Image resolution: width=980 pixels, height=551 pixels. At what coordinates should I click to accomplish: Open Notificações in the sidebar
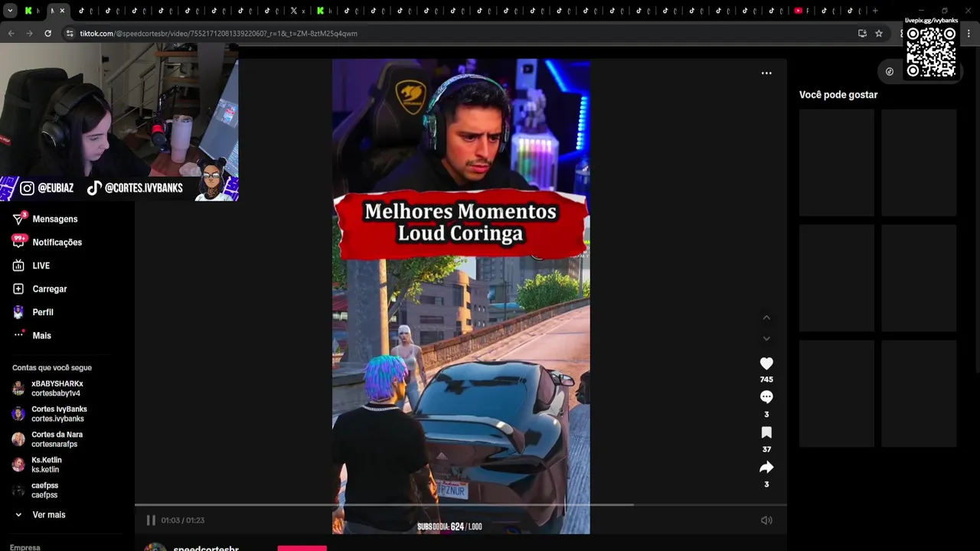(47, 243)
